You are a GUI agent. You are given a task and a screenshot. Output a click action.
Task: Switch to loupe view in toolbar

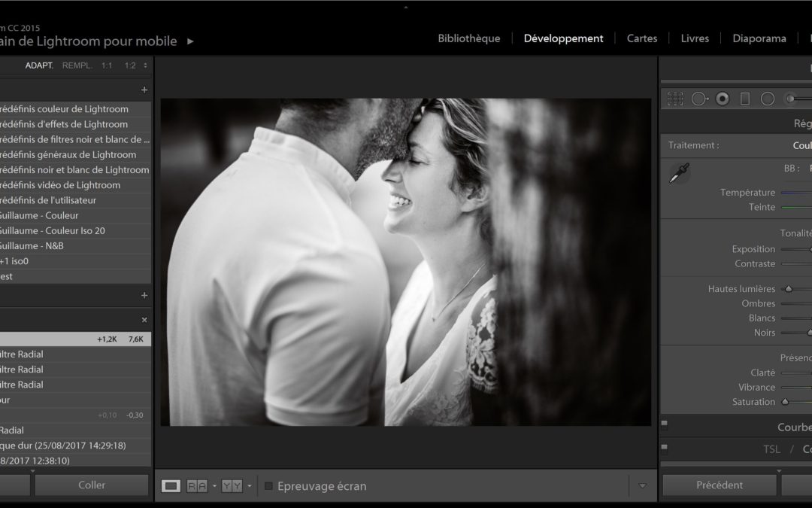pos(171,486)
